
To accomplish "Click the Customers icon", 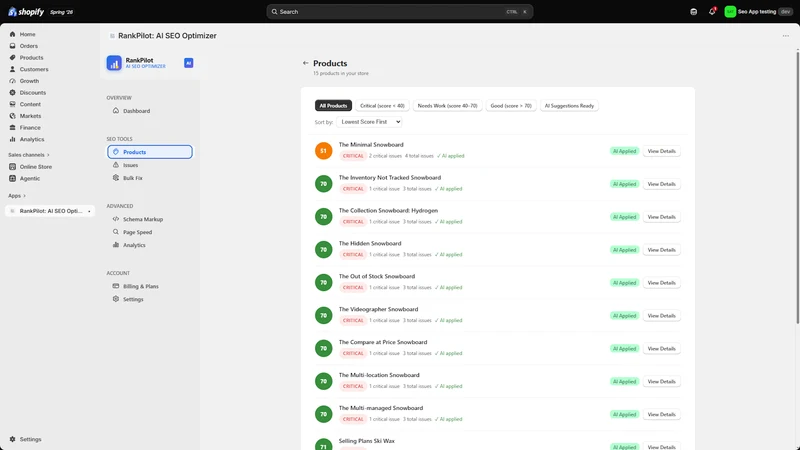I will point(12,69).
